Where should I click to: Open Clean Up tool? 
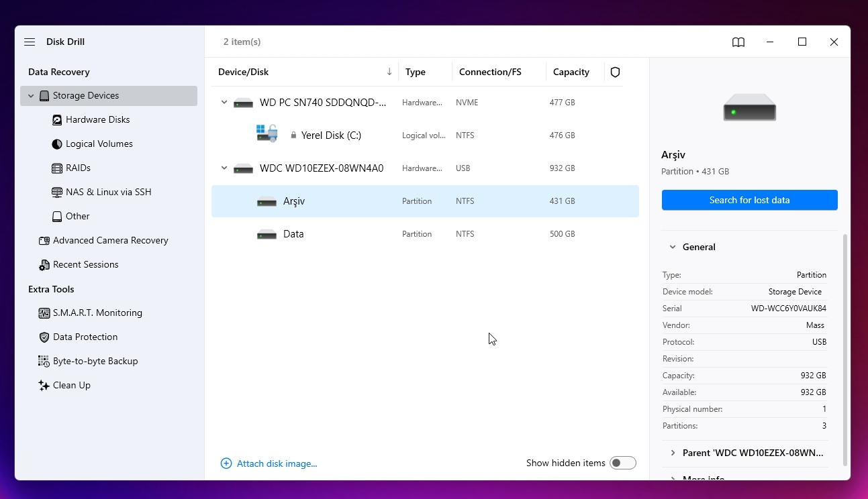click(72, 386)
